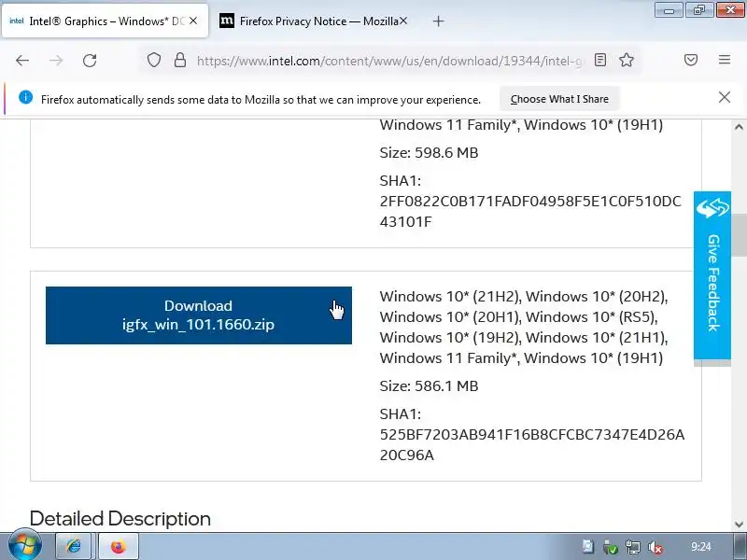Screen dimensions: 747x560
Task: Restore down the Firefox window
Action: pyautogui.click(x=698, y=10)
